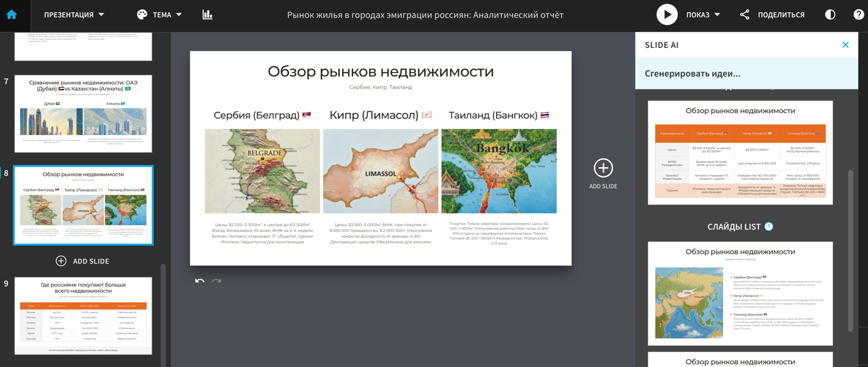Viewport: 868px width, 367px height.
Task: Open the ПОКАЗ menu
Action: click(x=703, y=15)
